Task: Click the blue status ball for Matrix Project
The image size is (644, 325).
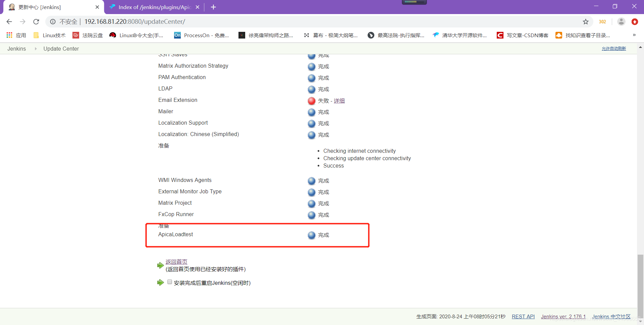Action: coord(312,203)
